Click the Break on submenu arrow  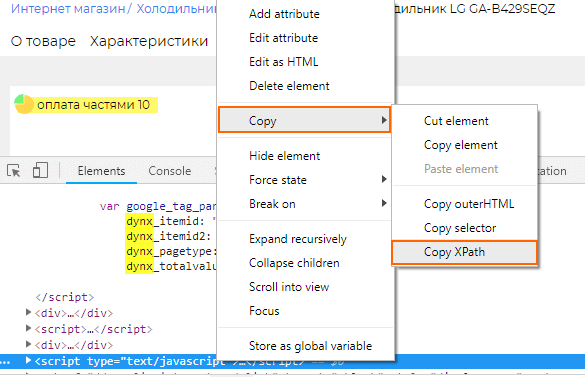click(384, 203)
